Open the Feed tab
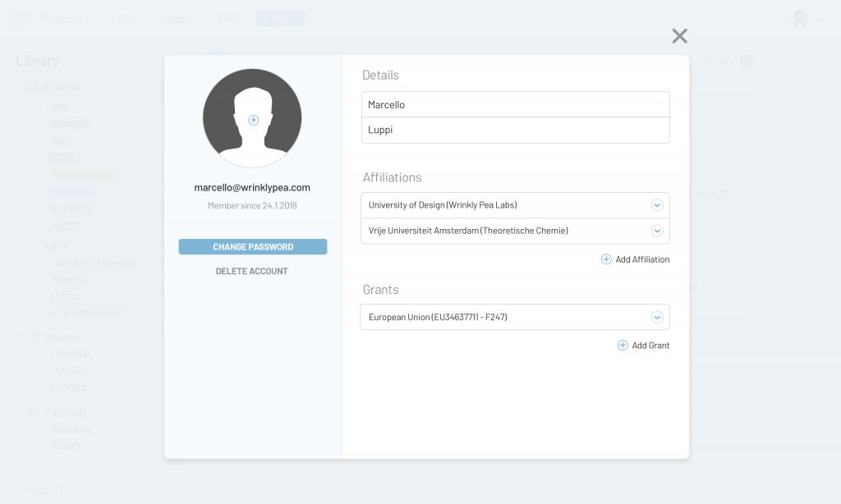841x504 pixels. pyautogui.click(x=228, y=18)
